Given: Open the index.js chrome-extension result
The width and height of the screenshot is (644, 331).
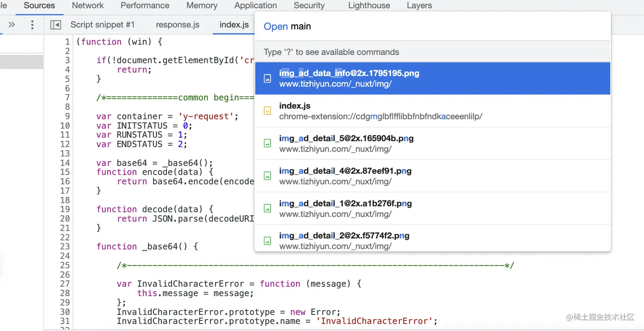Looking at the screenshot, I should (x=432, y=111).
